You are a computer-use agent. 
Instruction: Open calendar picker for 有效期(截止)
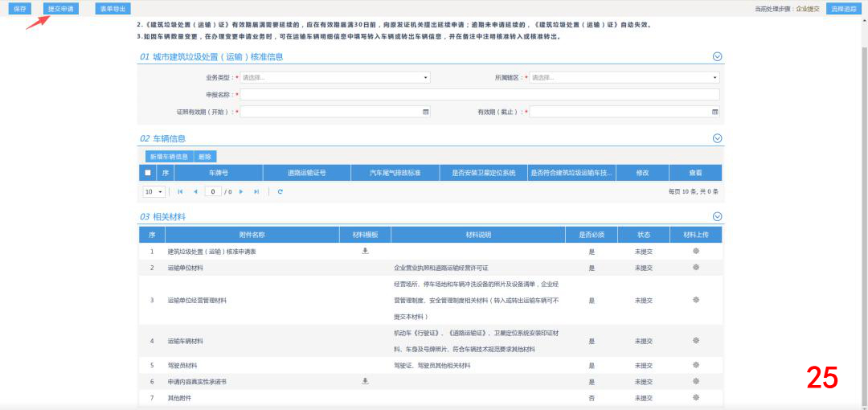(x=714, y=112)
